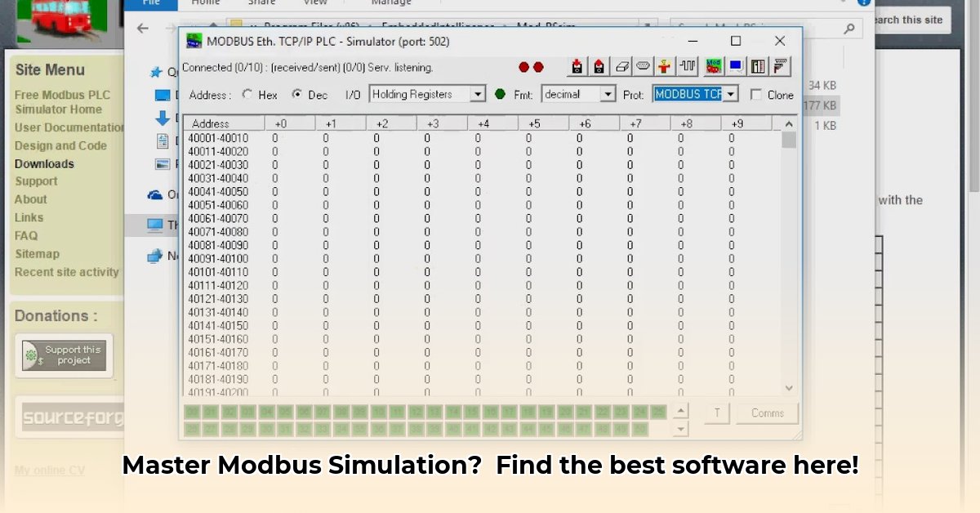Click the Network icon in Explorer sidebar
Viewport: 980px width, 513px height.
[155, 256]
